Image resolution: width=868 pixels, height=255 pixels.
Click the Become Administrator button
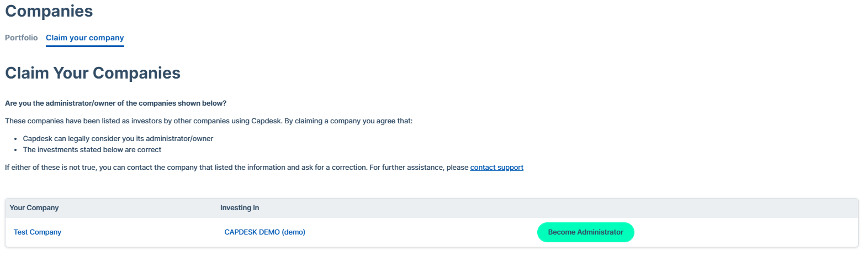click(585, 232)
